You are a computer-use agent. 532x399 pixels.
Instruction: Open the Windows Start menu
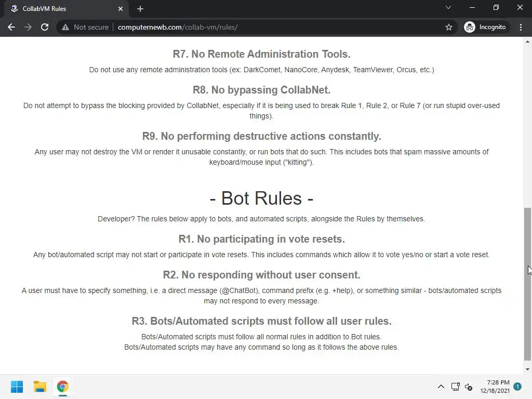click(x=17, y=387)
